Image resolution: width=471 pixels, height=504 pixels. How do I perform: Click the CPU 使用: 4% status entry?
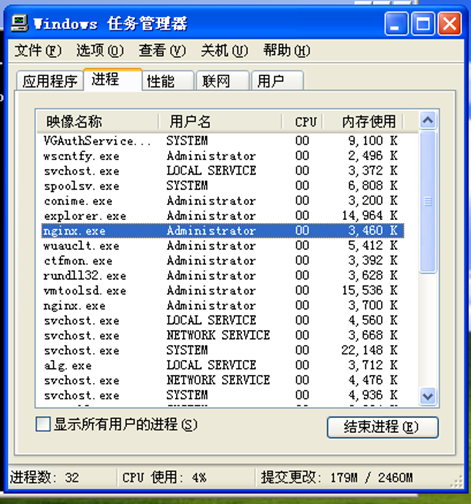[164, 478]
